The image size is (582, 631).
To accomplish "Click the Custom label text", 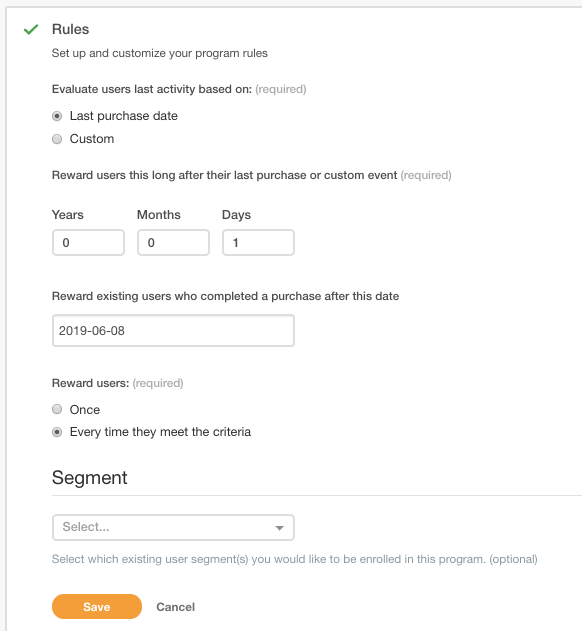I will (92, 139).
